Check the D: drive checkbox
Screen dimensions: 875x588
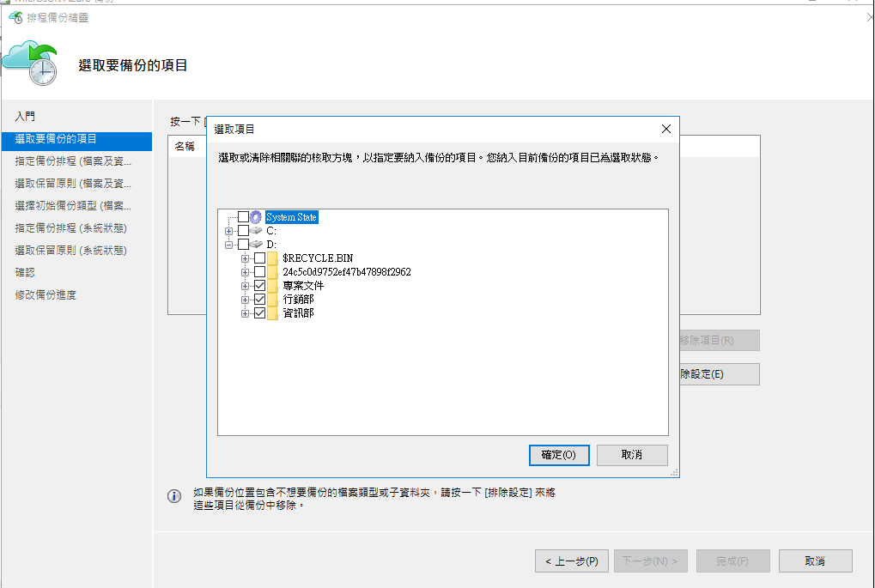[x=243, y=245]
